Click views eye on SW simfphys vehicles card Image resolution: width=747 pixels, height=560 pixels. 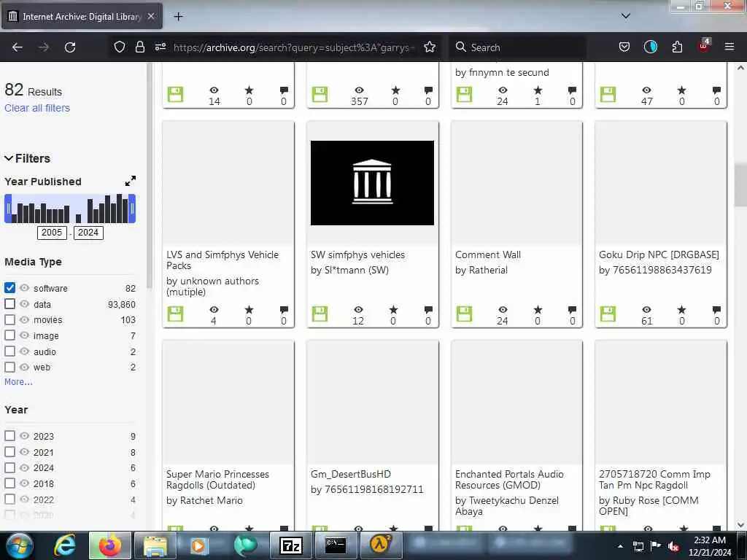(358, 310)
